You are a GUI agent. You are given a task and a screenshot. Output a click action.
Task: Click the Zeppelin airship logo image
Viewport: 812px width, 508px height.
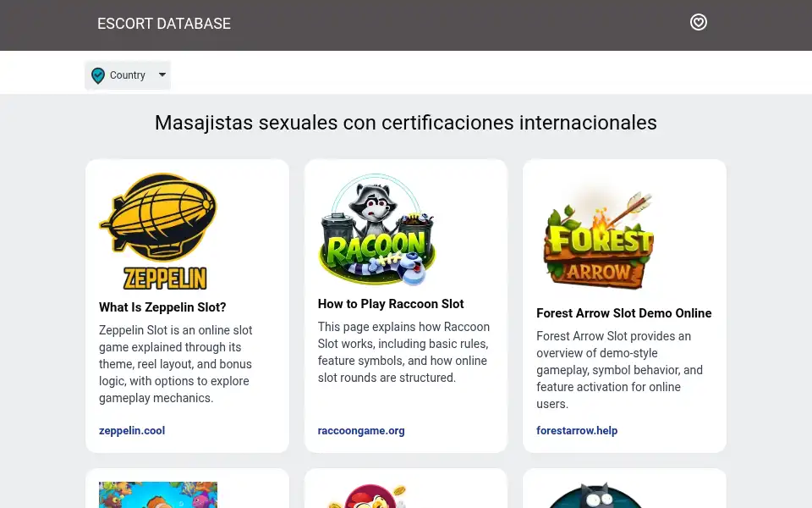(158, 231)
